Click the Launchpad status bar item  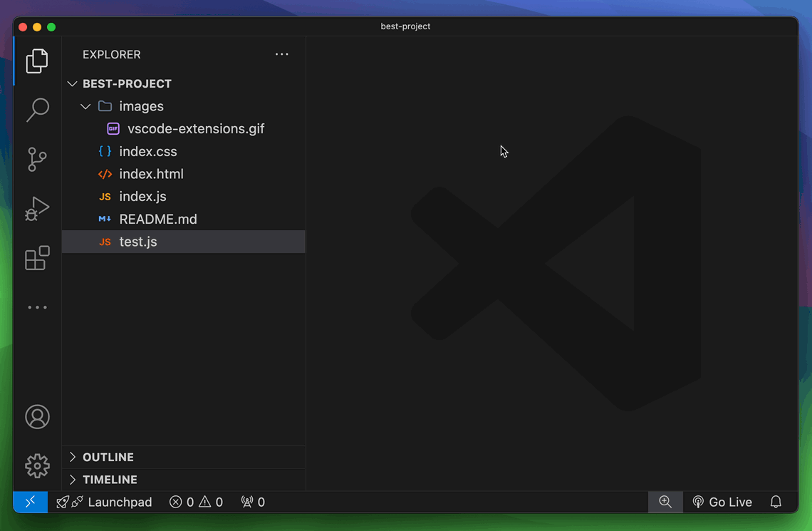(x=104, y=502)
